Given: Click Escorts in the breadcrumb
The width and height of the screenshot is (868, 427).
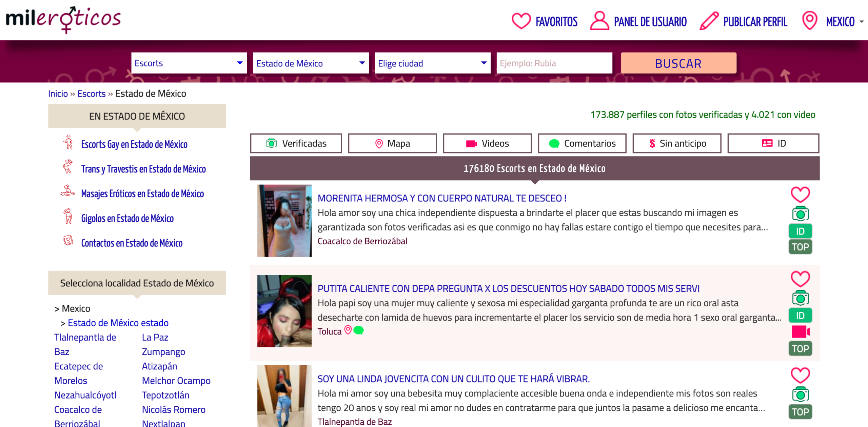Looking at the screenshot, I should (92, 94).
